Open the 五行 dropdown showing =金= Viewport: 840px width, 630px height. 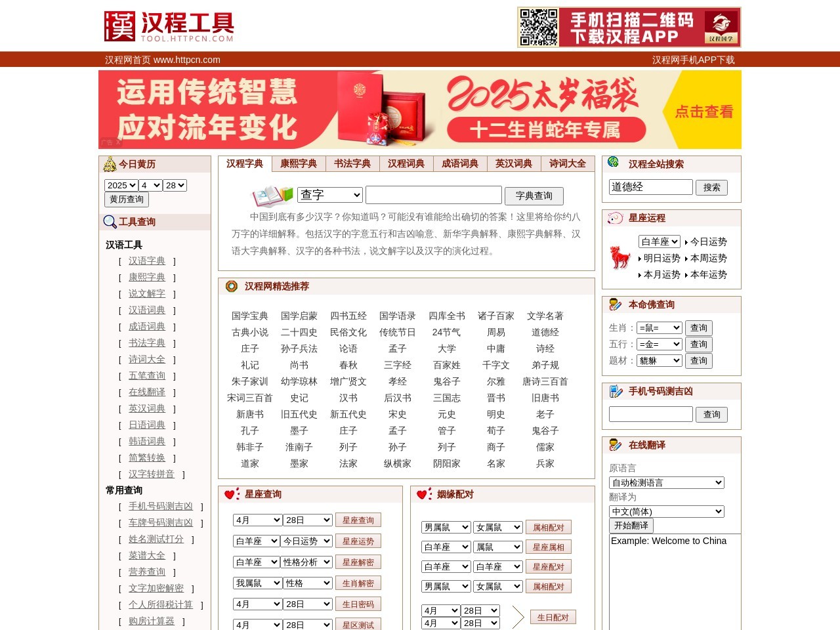pos(660,344)
